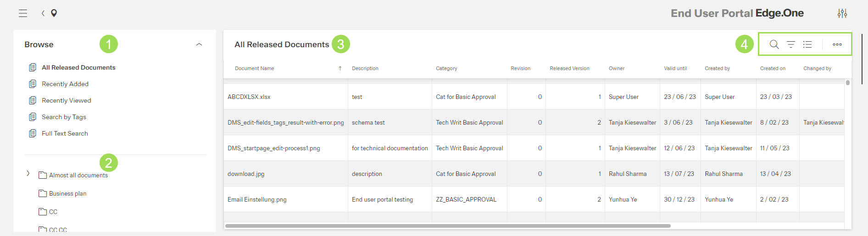This screenshot has height=236, width=868.
Task: Sort by Document Name column arrow
Action: click(x=340, y=68)
